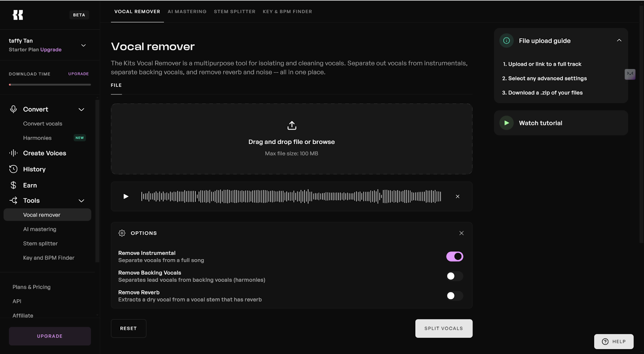Click the widget icon at the right edge
Screen dimensions: 644x354
(x=630, y=74)
